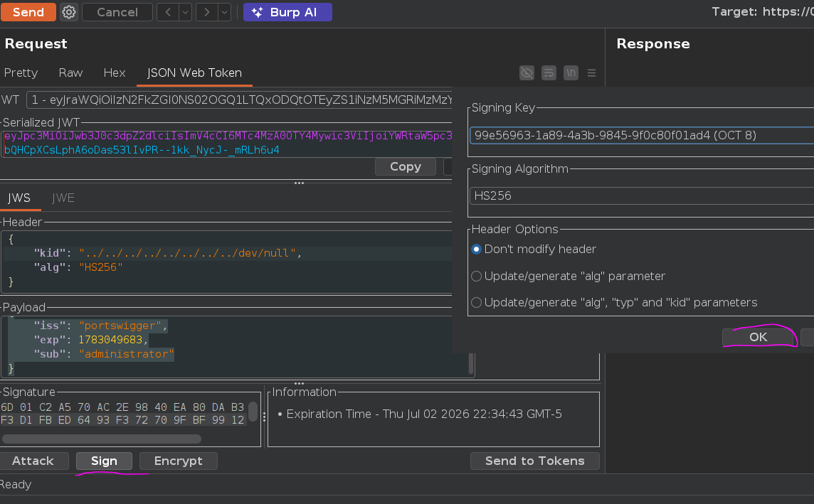Screen dimensions: 814x504
Task: Open the JWE tab
Action: pyautogui.click(x=63, y=198)
